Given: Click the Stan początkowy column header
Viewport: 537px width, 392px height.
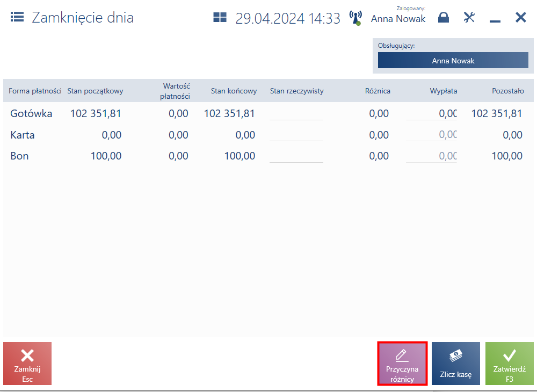Looking at the screenshot, I should tap(95, 91).
